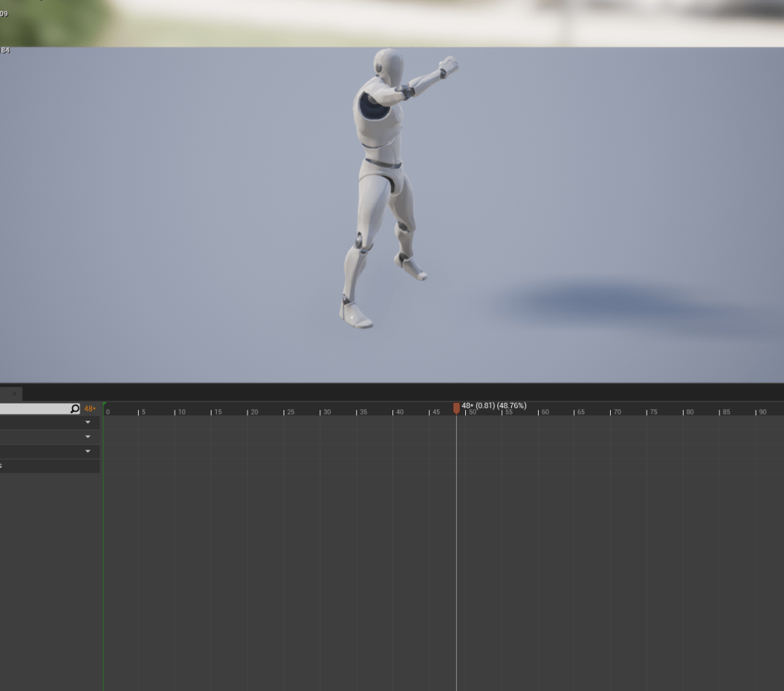Go to frame 90 on the timeline ruler

756,412
